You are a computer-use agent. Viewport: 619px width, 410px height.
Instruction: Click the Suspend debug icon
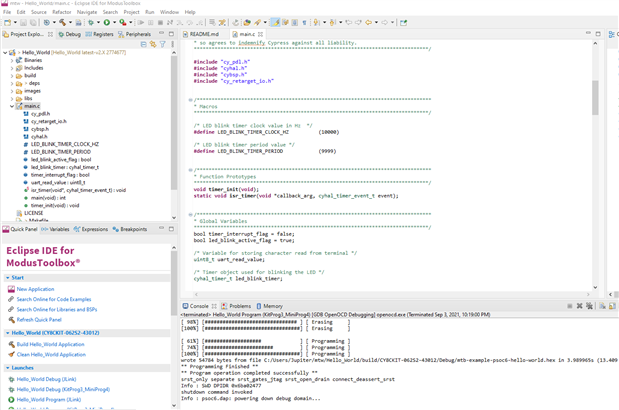(150, 22)
